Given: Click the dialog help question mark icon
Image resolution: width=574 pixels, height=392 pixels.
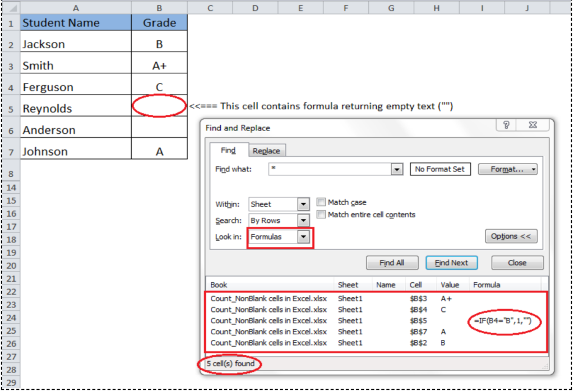Looking at the screenshot, I should pyautogui.click(x=506, y=125).
